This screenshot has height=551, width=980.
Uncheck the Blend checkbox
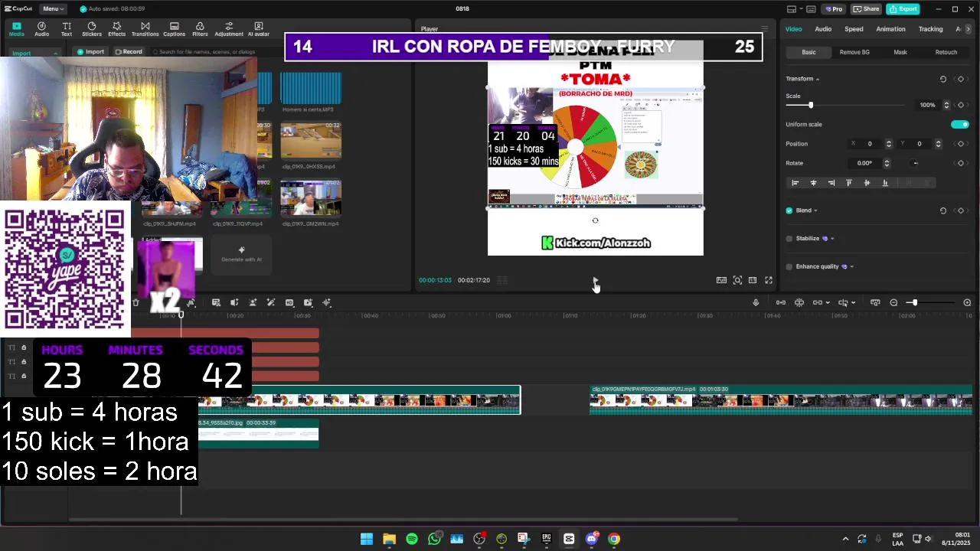(789, 210)
